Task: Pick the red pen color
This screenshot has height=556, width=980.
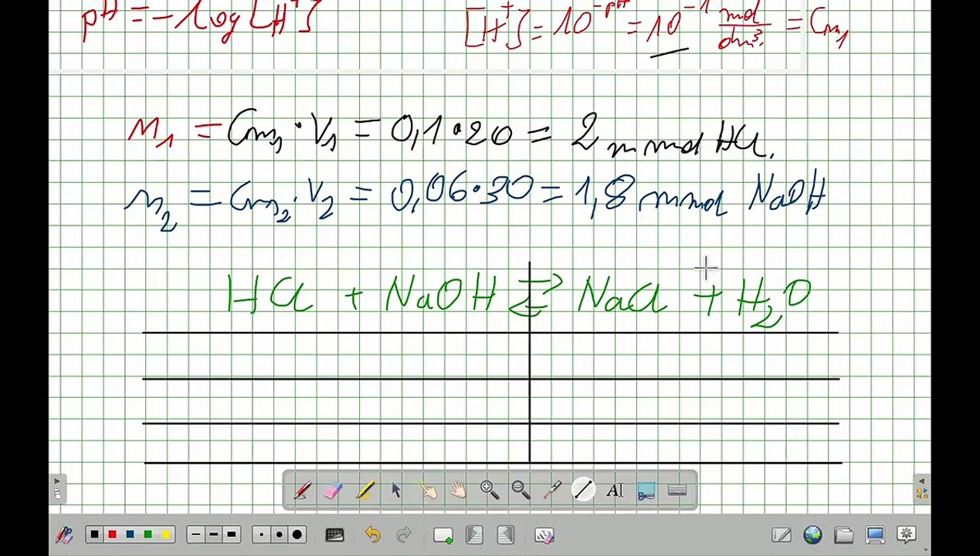Action: coord(113,534)
